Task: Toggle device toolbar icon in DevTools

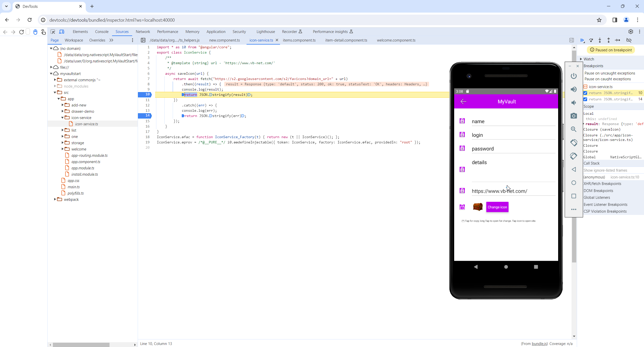Action: [x=62, y=32]
